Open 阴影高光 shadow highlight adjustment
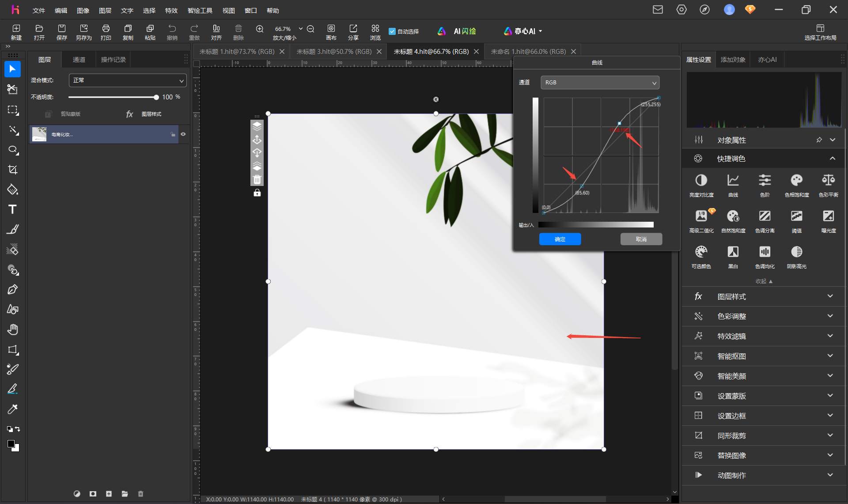The width and height of the screenshot is (848, 504). pos(797,256)
